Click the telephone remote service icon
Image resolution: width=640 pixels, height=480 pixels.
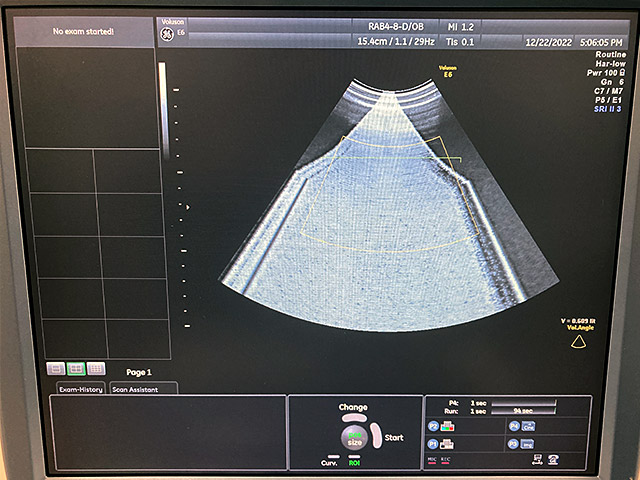pyautogui.click(x=553, y=460)
